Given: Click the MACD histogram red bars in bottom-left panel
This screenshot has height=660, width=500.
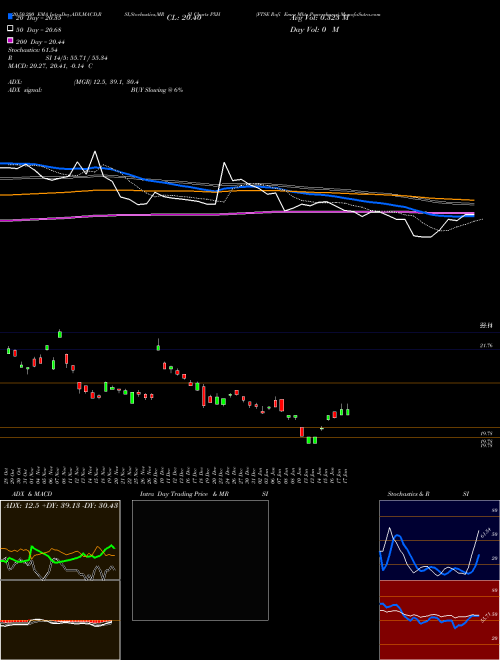Looking at the screenshot, I should tap(56, 621).
